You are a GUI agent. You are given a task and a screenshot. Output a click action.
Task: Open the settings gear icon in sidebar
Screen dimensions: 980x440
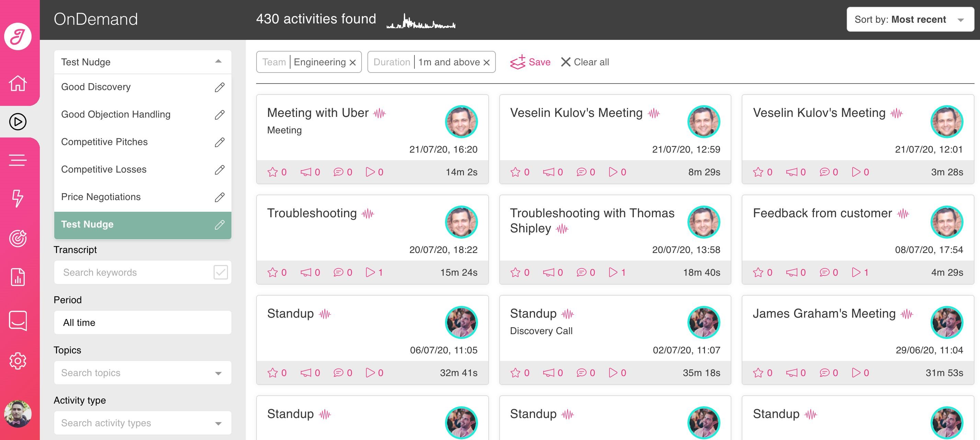click(18, 360)
